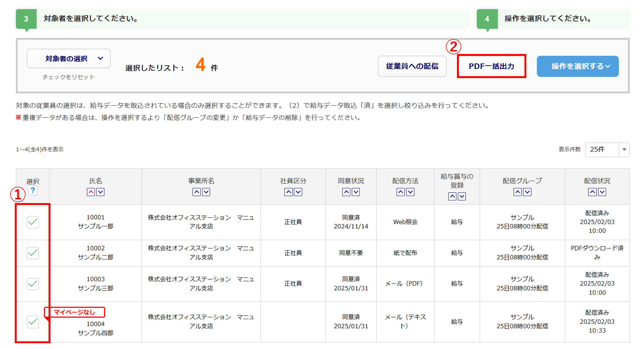Sort 配信方法 column ascending arrow
644x349 pixels.
[400, 192]
